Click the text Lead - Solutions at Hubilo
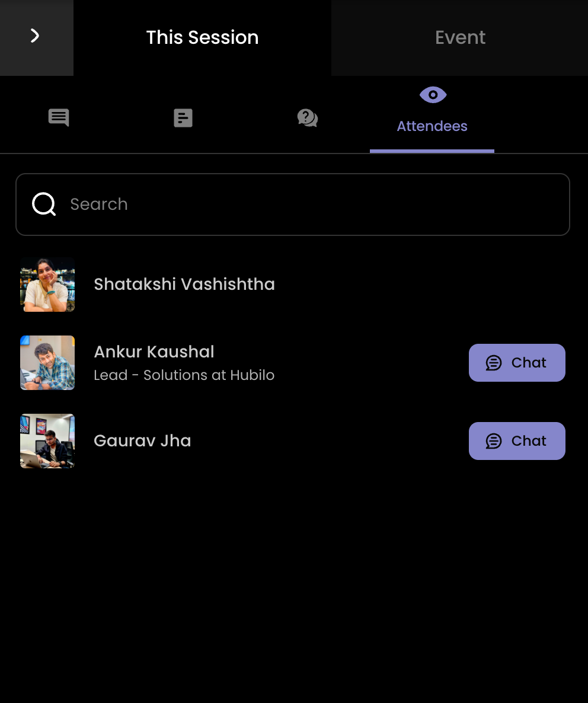This screenshot has height=703, width=588. 184,375
